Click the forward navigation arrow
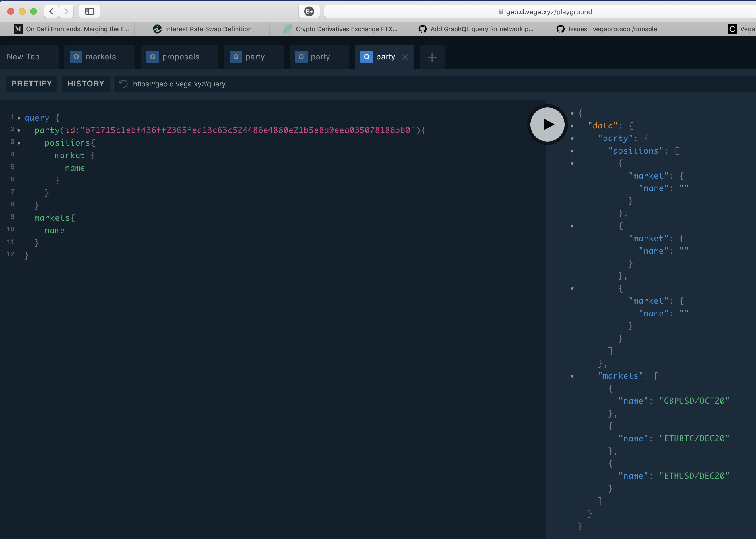 pos(66,11)
